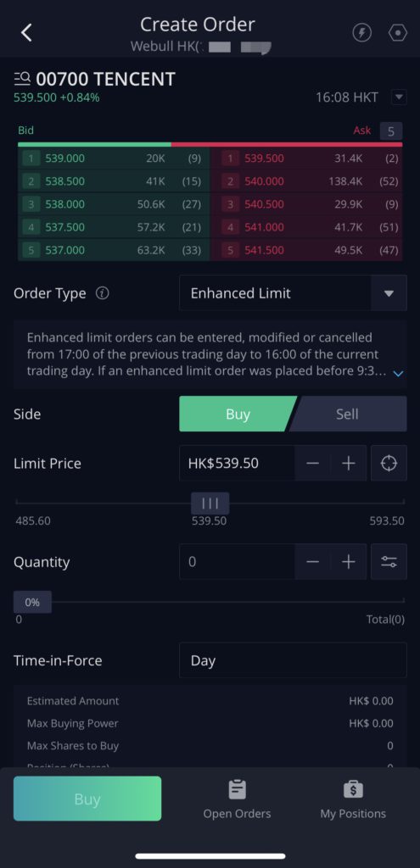Select the Buy side toggle
Viewport: 420px width, 868px height.
[x=237, y=414]
